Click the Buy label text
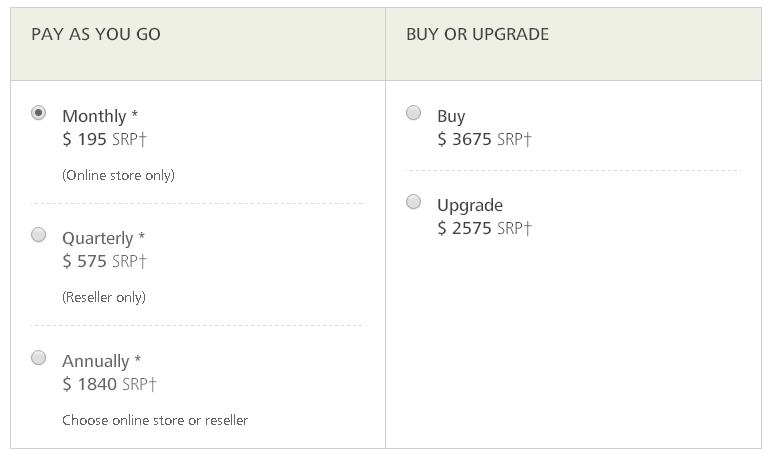The image size is (771, 459). 451,117
